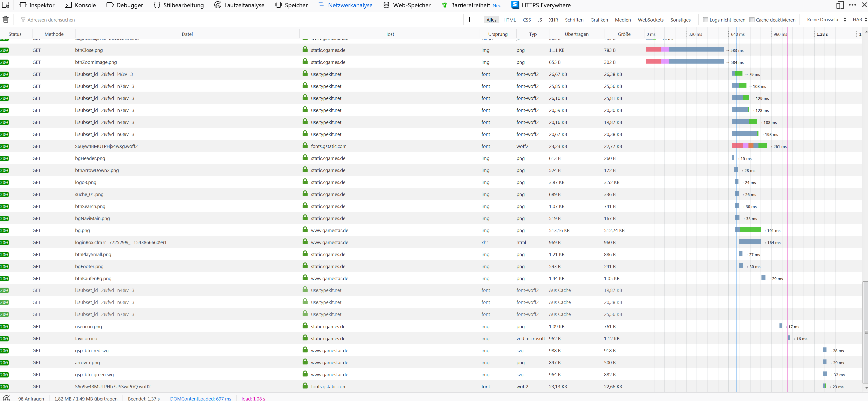Toggle Cache deaktivieren checkbox
Viewport: 868px width, 401px height.
(x=752, y=20)
